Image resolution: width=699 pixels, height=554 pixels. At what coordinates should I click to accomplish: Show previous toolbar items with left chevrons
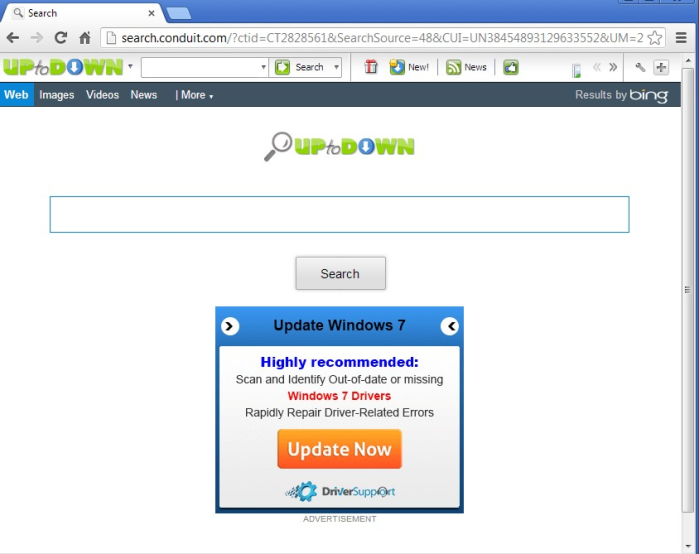(x=596, y=67)
